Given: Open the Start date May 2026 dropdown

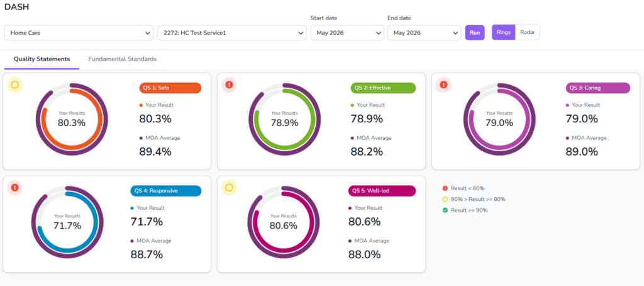Looking at the screenshot, I should [347, 33].
